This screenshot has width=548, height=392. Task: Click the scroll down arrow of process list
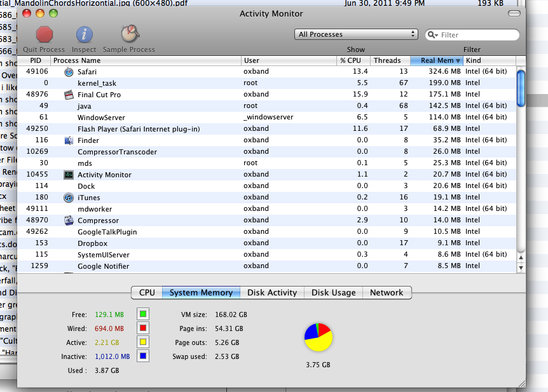pos(521,268)
